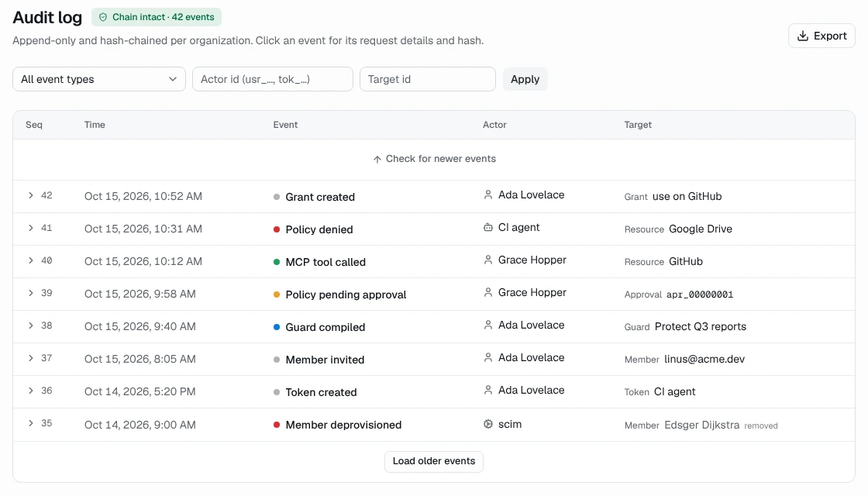Click the green status dot for MCP tool called
This screenshot has width=868, height=496.
pyautogui.click(x=277, y=263)
